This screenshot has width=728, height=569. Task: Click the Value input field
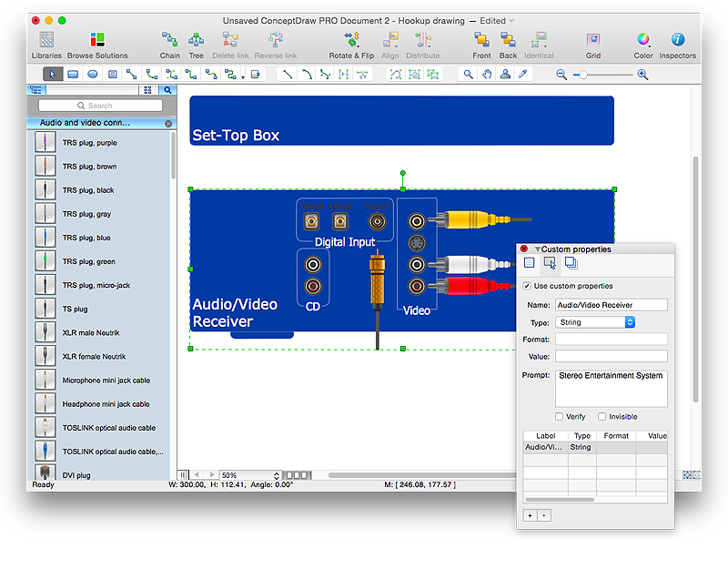pos(611,356)
